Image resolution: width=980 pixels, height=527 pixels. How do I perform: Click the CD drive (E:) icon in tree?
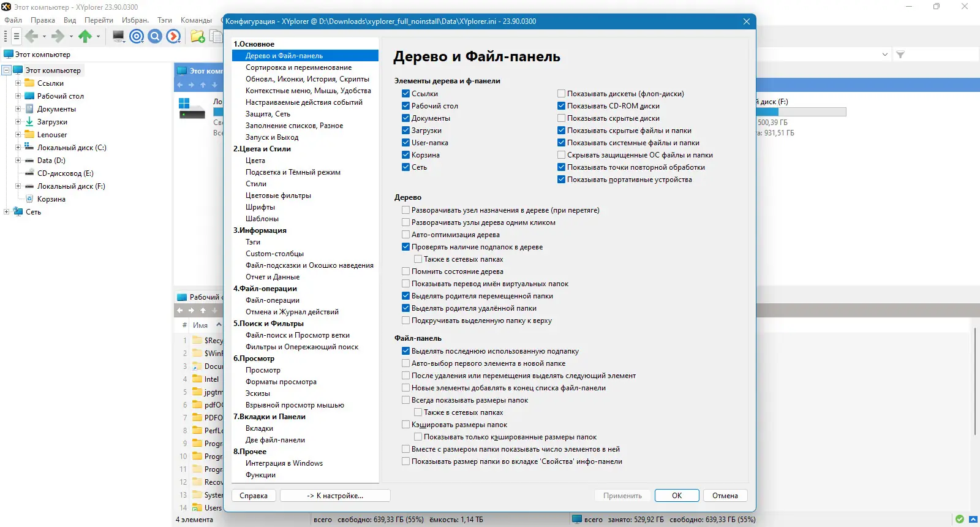tap(29, 173)
